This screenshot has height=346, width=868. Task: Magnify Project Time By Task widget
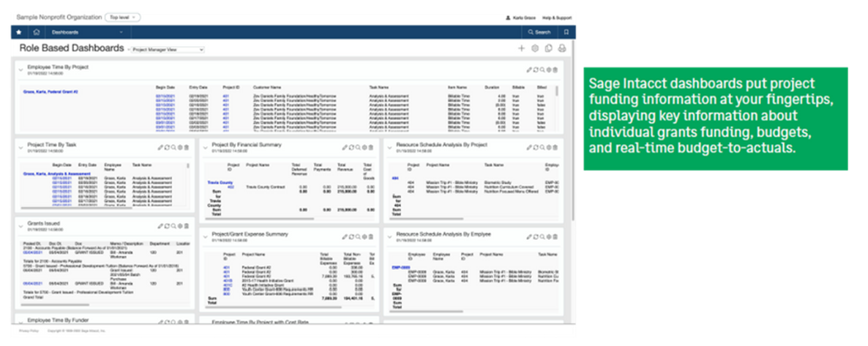[173, 147]
